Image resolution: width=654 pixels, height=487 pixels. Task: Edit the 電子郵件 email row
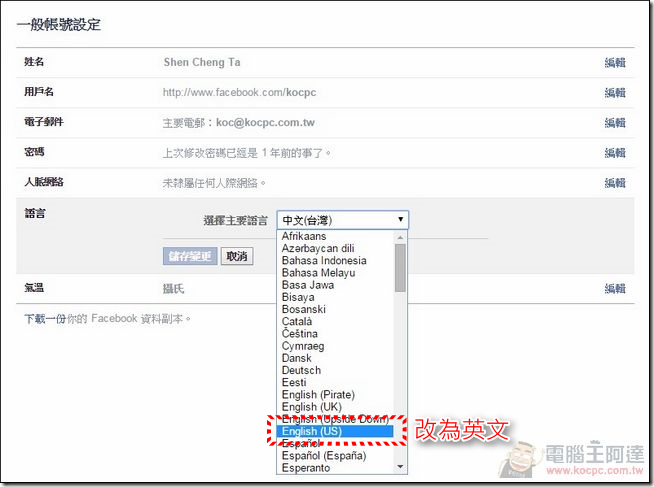[x=615, y=123]
